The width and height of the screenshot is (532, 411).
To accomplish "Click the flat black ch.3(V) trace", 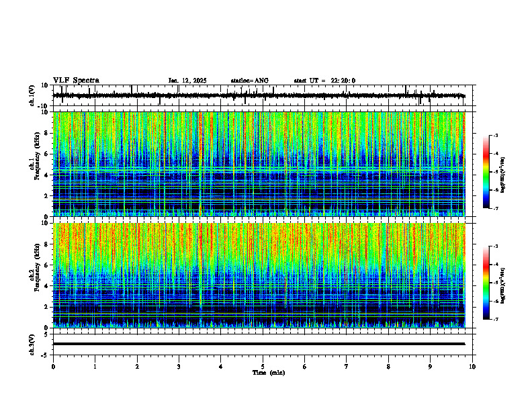I will click(x=259, y=344).
